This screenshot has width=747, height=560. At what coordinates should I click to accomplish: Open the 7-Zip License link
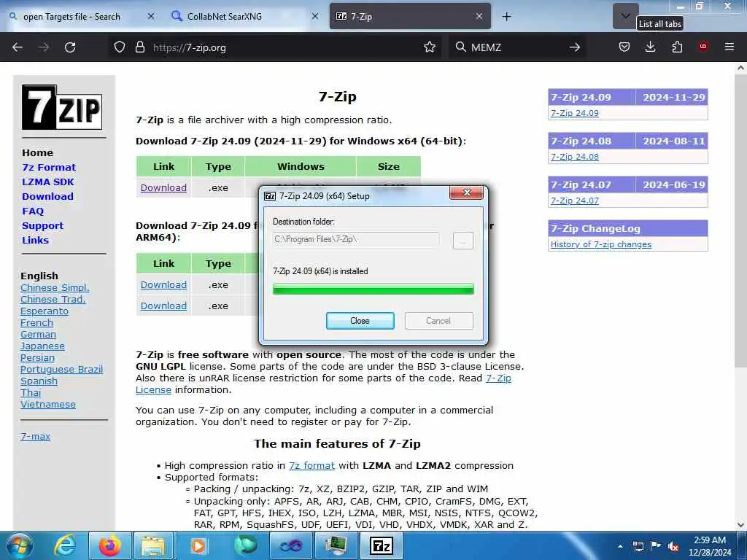click(x=498, y=378)
